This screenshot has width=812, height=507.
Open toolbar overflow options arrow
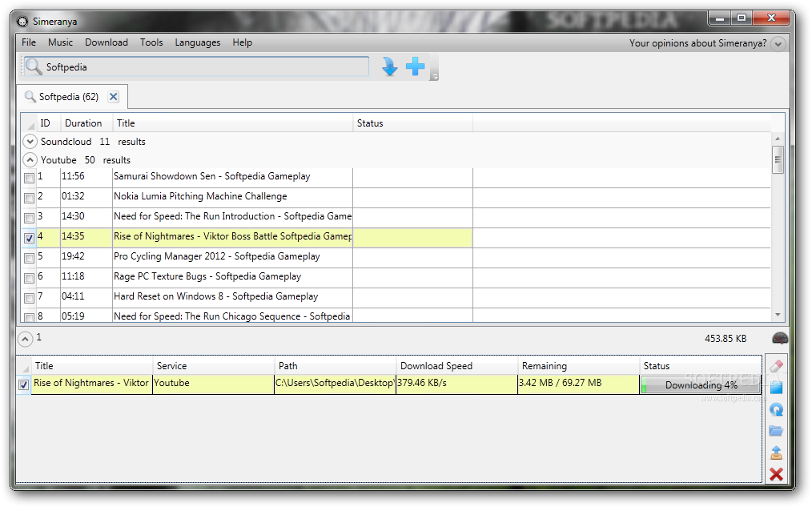tap(435, 77)
